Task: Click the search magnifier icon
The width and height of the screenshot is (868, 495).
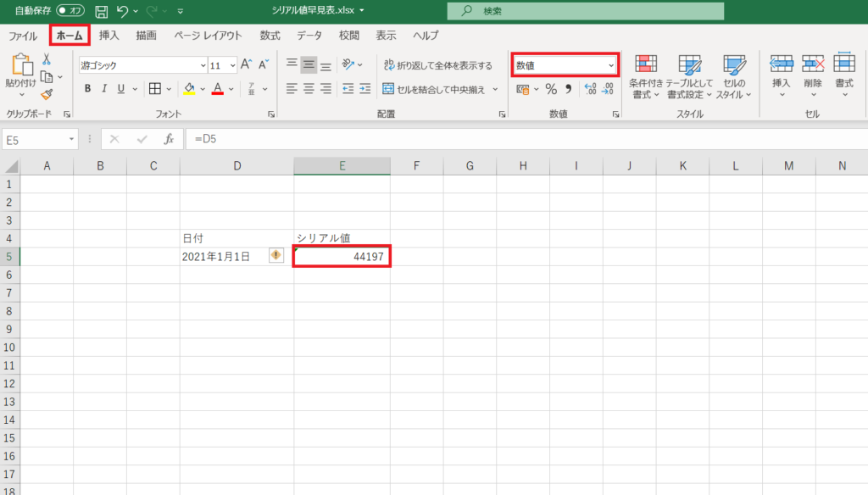Action: (467, 10)
